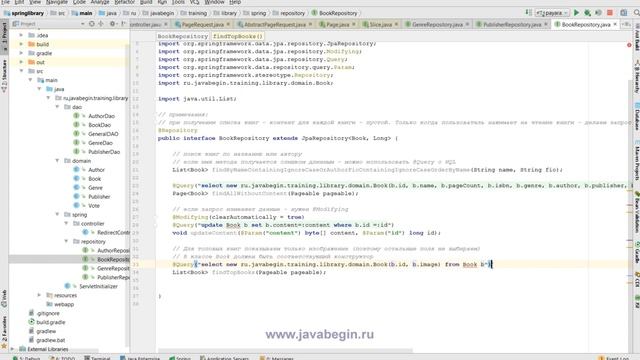This screenshot has width=640, height=360.
Task: Click the Make Project build icon
Action: 528,13
